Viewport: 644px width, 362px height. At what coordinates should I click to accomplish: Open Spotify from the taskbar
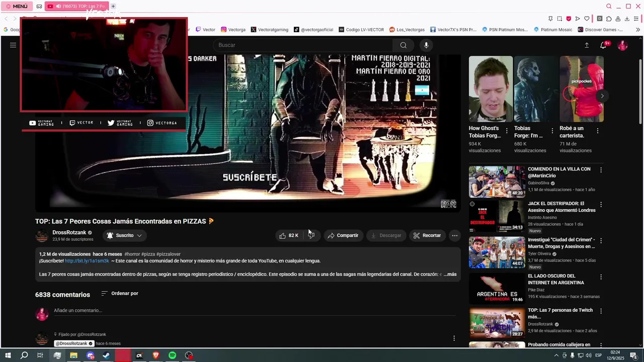pos(173,355)
